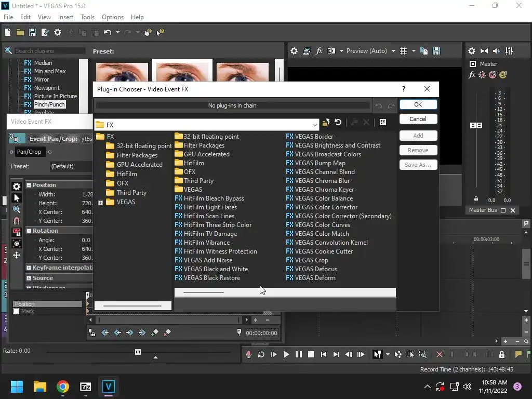Select the Mirror plug-in in list
Viewport: 532px width, 399px height.
coord(42,79)
